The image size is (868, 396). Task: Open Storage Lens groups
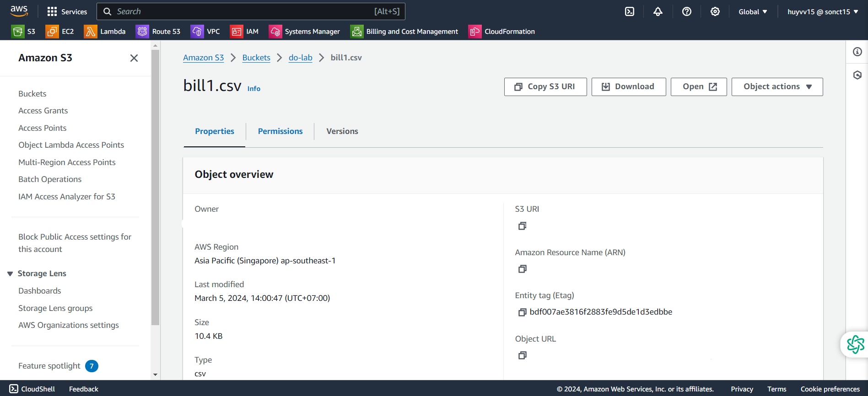click(x=55, y=308)
